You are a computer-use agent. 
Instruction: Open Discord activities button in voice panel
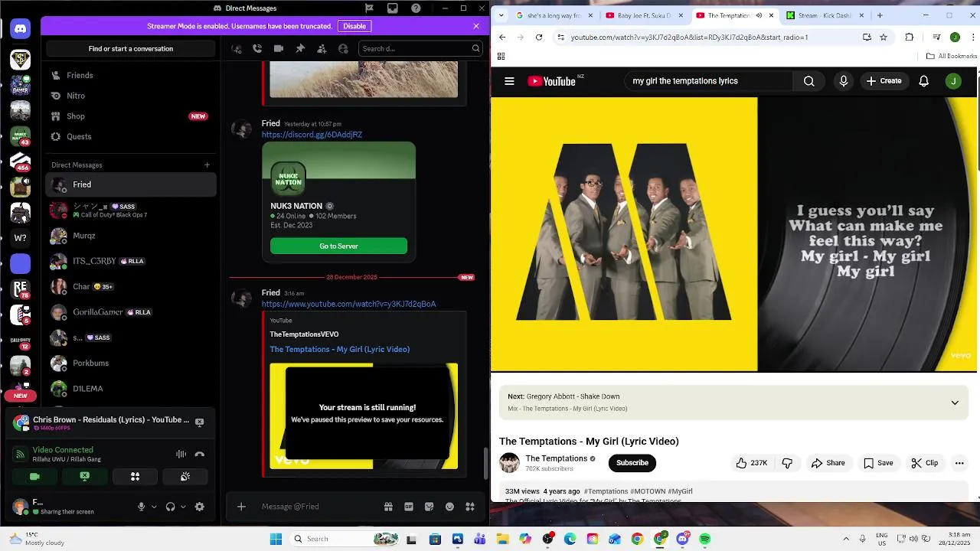click(x=135, y=476)
